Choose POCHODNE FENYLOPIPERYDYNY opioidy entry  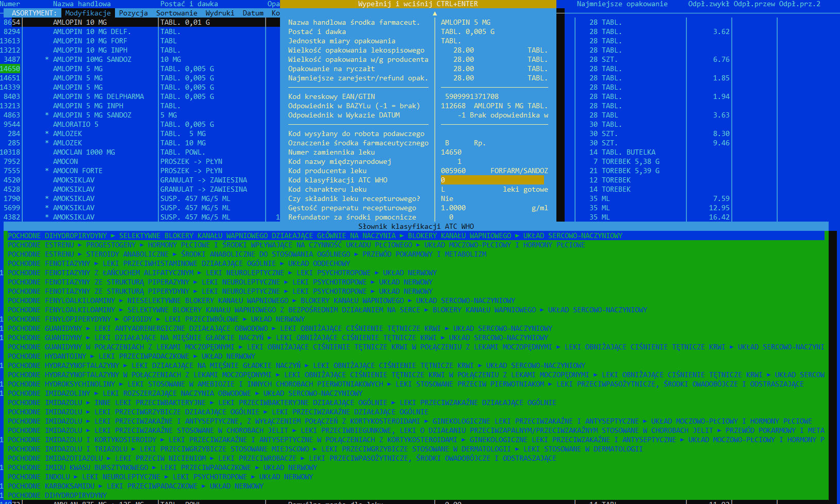[156, 319]
